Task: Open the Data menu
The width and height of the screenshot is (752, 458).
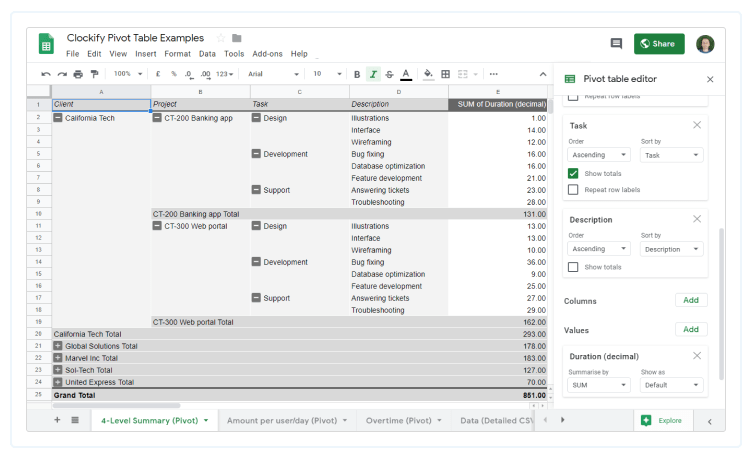Action: pos(207,54)
